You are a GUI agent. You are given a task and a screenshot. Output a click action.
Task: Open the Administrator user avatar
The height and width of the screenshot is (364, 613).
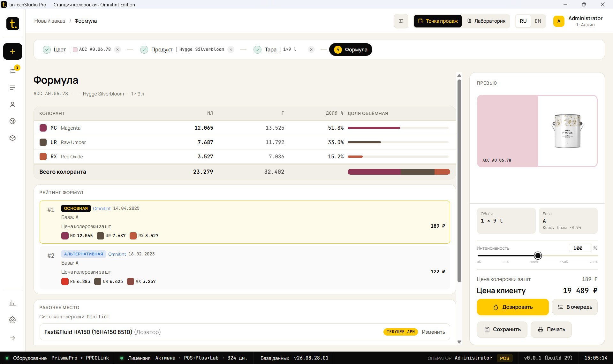click(x=559, y=21)
